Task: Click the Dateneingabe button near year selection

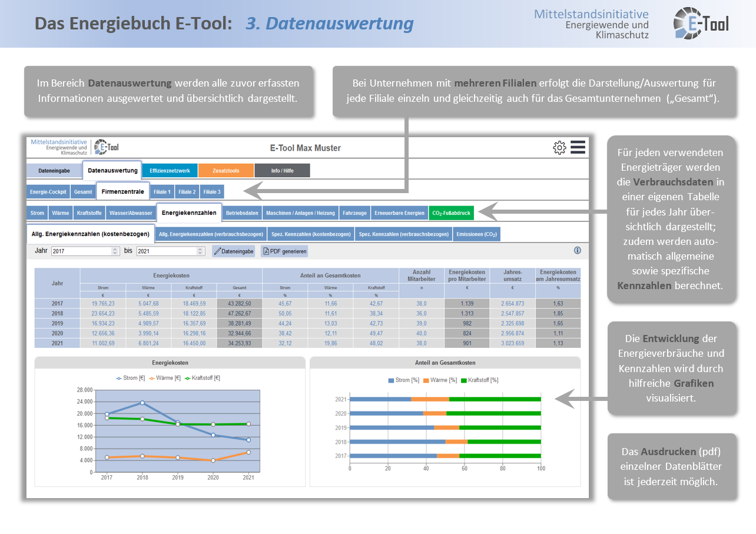Action: pyautogui.click(x=232, y=250)
